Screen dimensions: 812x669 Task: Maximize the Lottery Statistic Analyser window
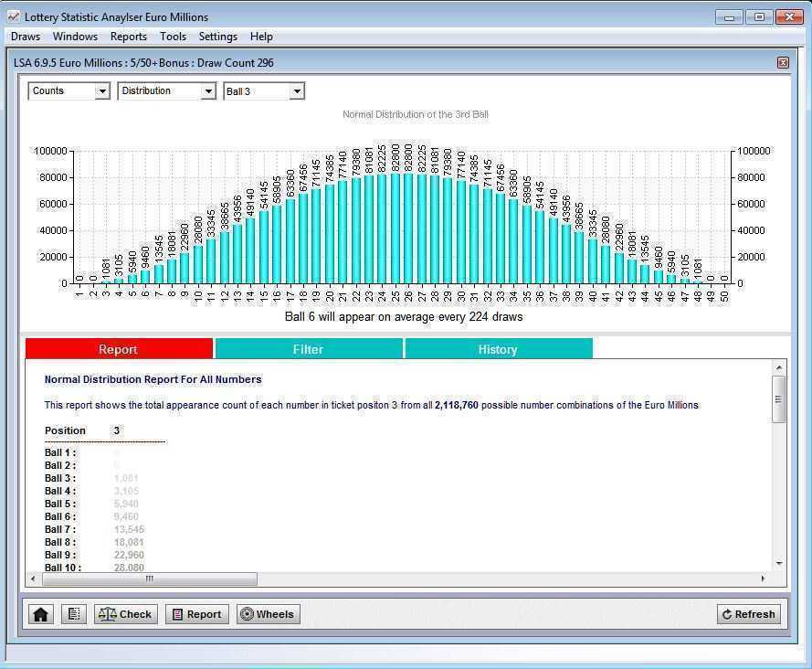click(759, 17)
